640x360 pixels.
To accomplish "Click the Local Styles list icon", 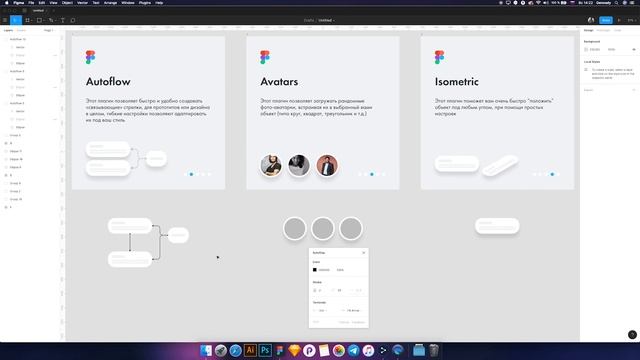I will tap(587, 70).
